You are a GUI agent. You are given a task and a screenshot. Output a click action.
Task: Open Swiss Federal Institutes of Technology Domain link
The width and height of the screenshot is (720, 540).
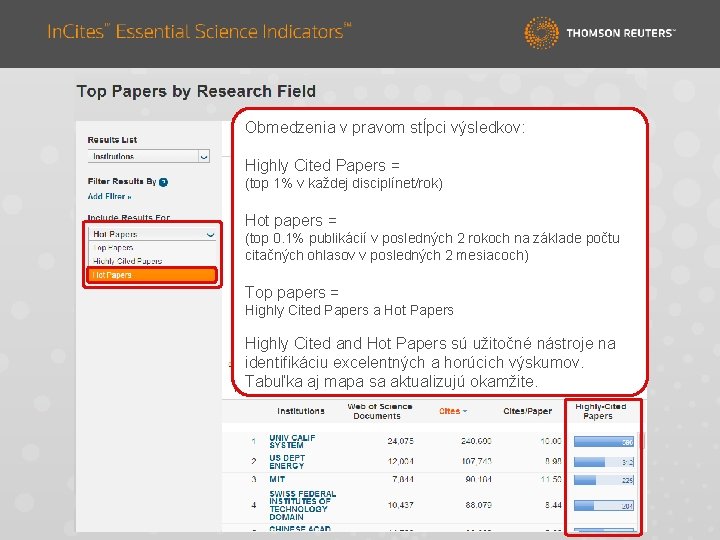click(303, 505)
